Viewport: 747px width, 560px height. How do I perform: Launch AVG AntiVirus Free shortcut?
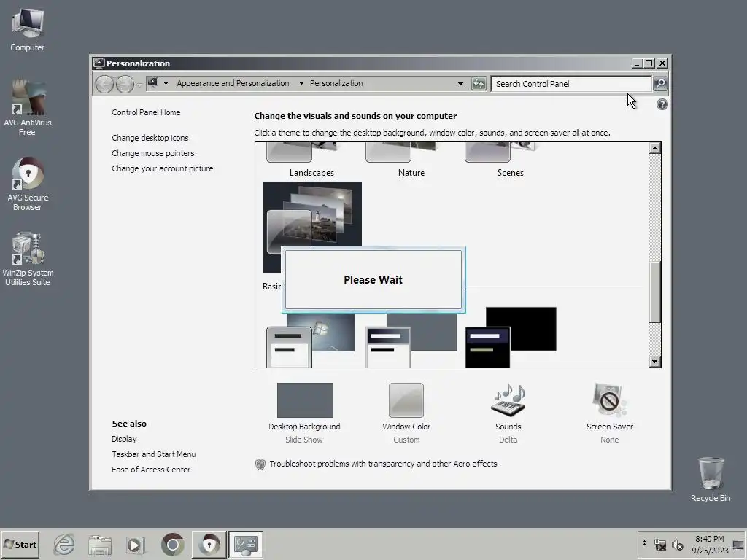pos(27,108)
